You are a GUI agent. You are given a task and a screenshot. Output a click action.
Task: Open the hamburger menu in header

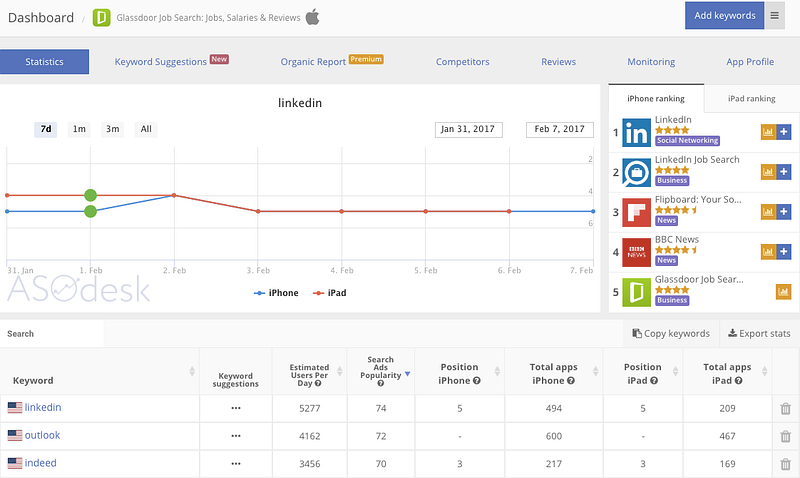pyautogui.click(x=775, y=16)
